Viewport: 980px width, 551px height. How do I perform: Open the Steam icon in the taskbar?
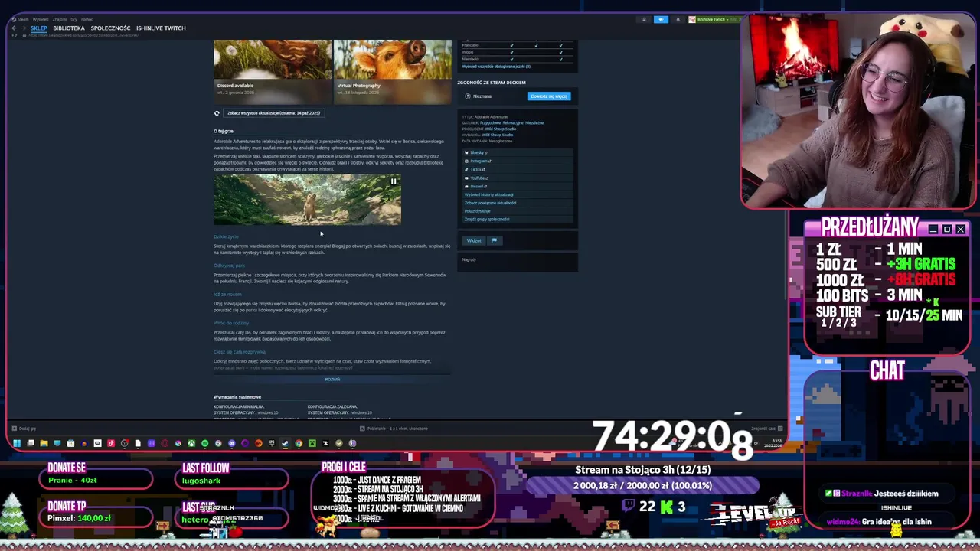(285, 443)
